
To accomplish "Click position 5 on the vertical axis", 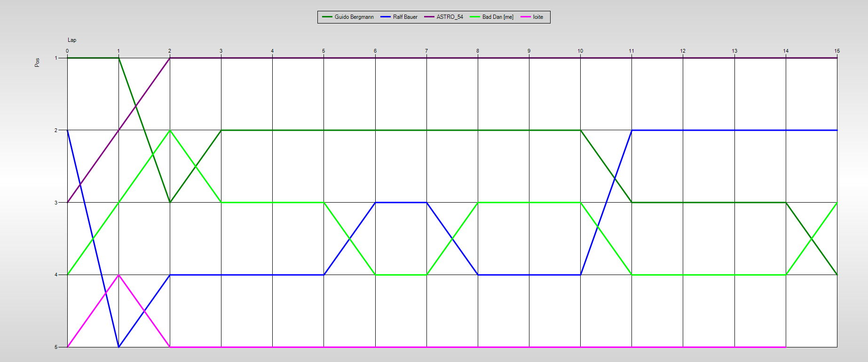I will click(56, 347).
